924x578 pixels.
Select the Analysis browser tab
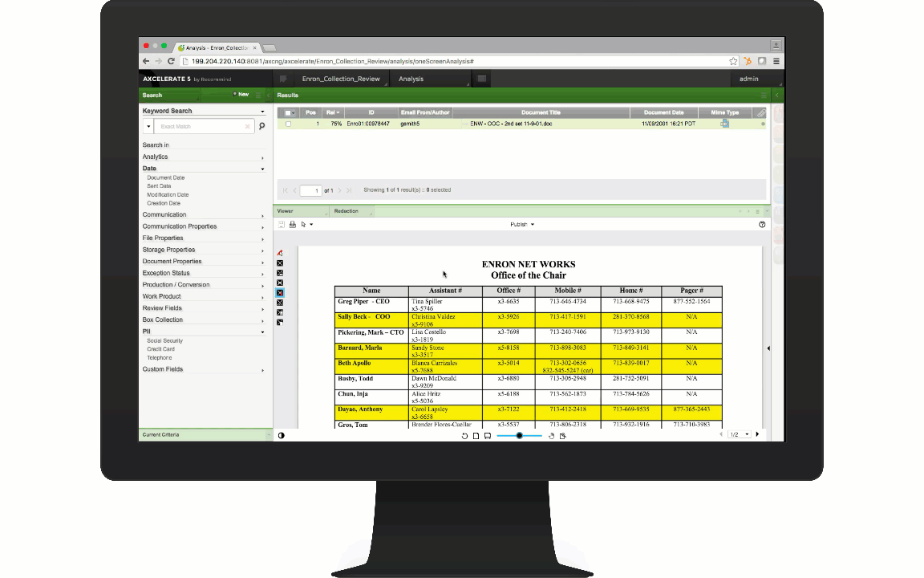click(217, 48)
